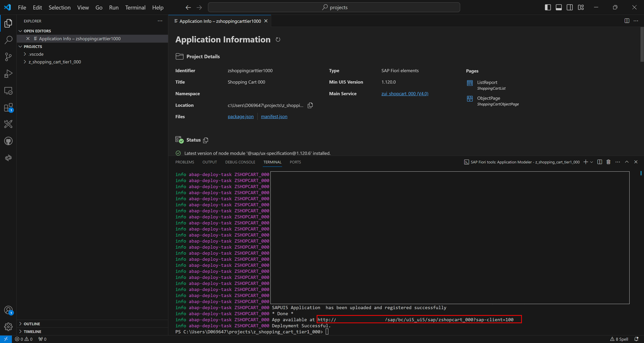Image resolution: width=644 pixels, height=343 pixels.
Task: Split the editor to the right
Action: pyautogui.click(x=627, y=21)
